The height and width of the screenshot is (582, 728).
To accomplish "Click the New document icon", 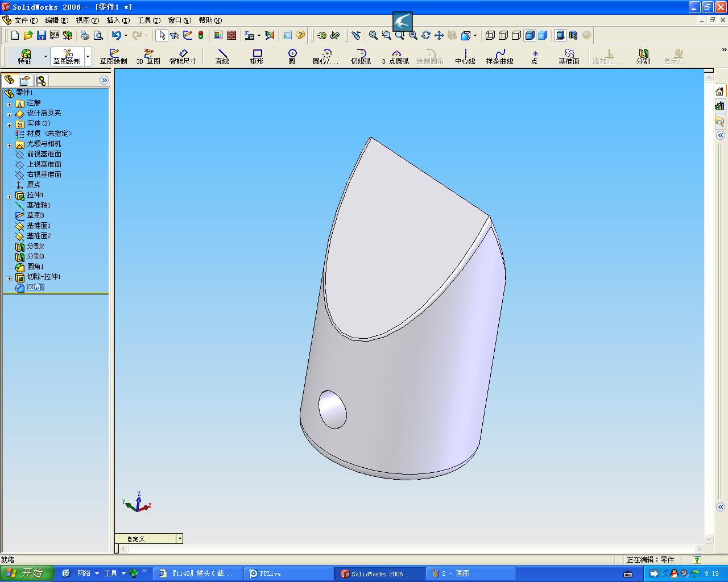I will point(15,35).
